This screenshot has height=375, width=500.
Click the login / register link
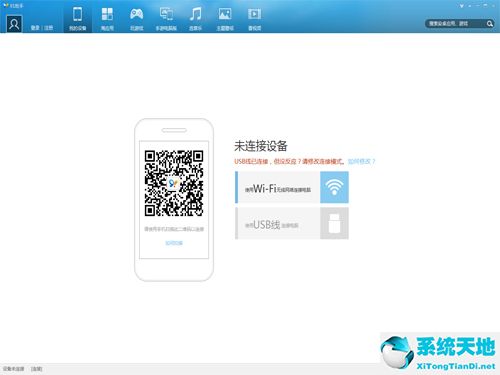(x=42, y=28)
